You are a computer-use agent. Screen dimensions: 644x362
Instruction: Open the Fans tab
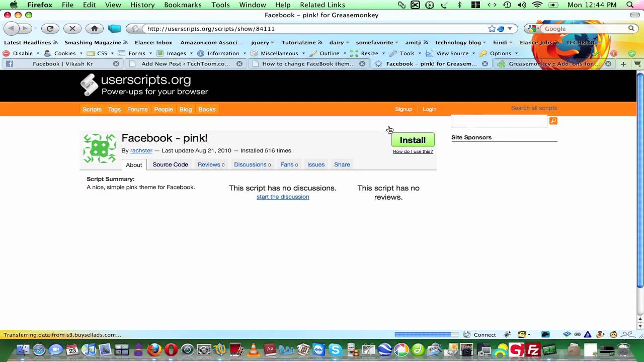tap(289, 164)
